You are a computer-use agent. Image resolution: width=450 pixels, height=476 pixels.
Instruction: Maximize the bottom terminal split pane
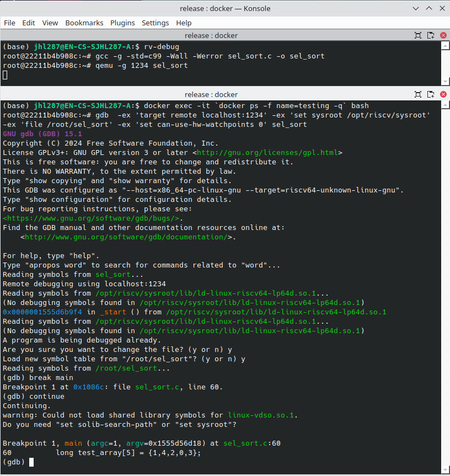[418, 94]
